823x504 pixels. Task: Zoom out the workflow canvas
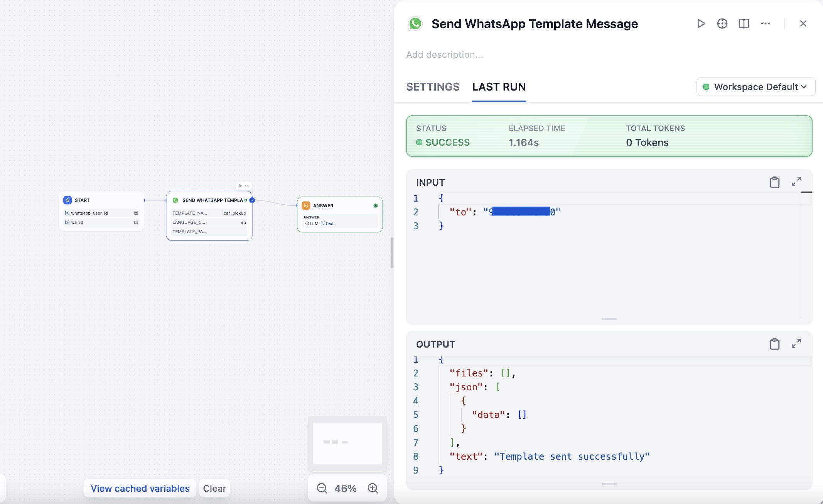point(322,488)
